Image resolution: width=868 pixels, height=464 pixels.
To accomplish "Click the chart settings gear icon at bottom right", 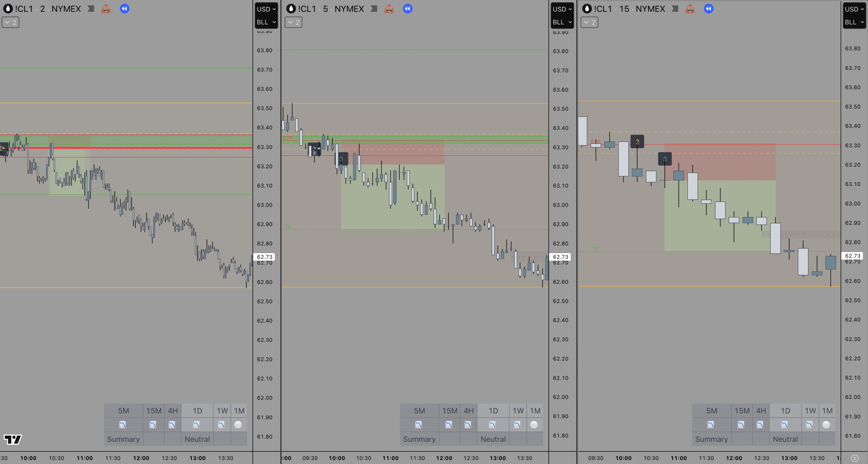I will coord(855,458).
